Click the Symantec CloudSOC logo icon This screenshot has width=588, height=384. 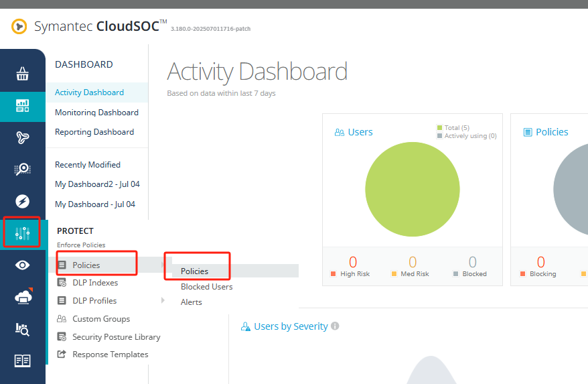[19, 27]
